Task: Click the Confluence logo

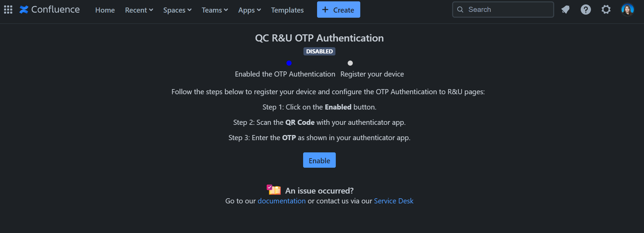Action: [50, 10]
